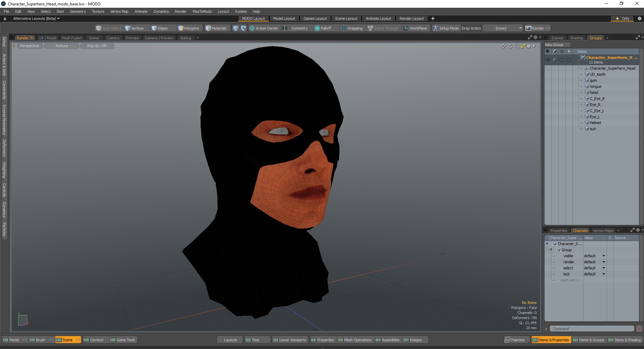
Task: Click the New Group button
Action: [x=557, y=45]
